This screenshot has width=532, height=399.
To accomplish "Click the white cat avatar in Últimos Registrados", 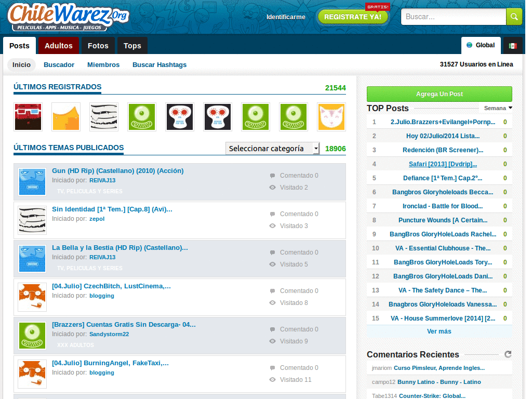I will (331, 117).
